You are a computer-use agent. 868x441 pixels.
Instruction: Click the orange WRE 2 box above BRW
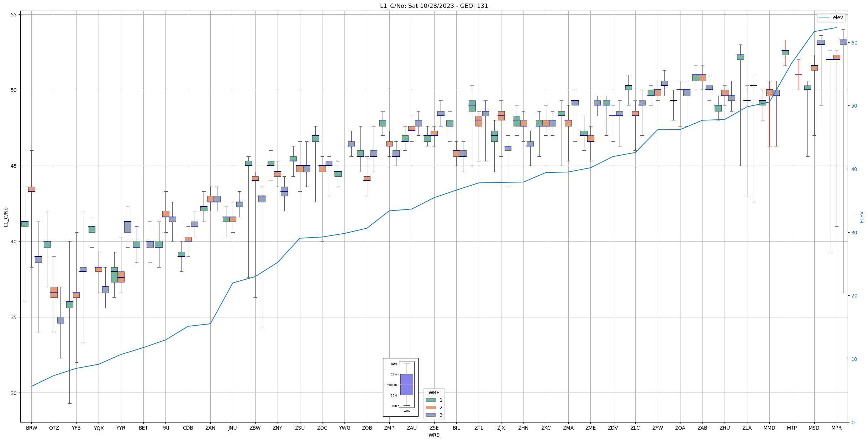click(x=31, y=189)
